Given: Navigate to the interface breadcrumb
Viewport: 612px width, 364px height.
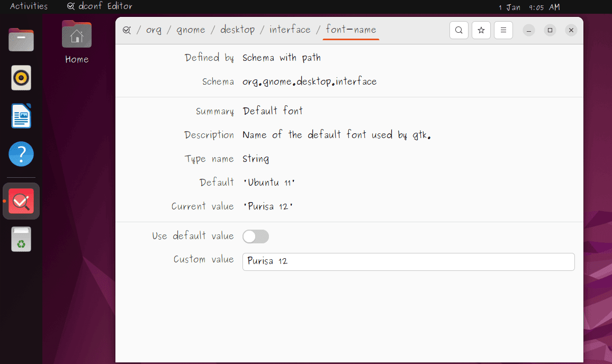Looking at the screenshot, I should (290, 30).
